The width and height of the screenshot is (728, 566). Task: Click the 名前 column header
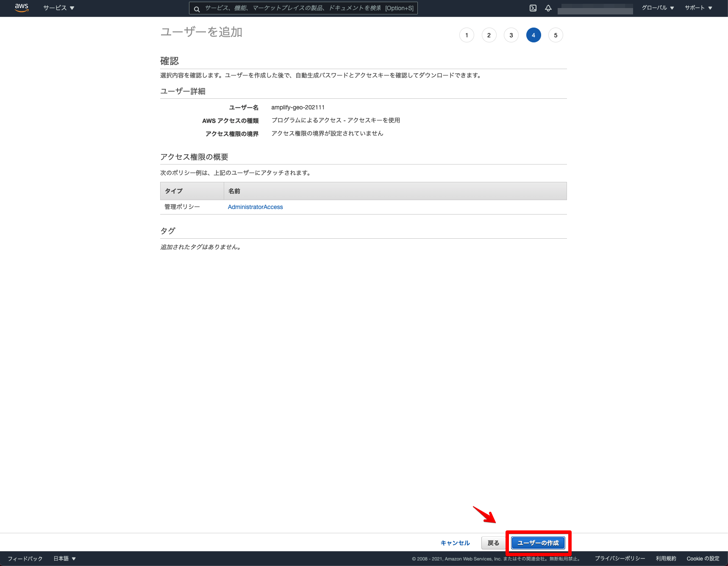click(395, 191)
